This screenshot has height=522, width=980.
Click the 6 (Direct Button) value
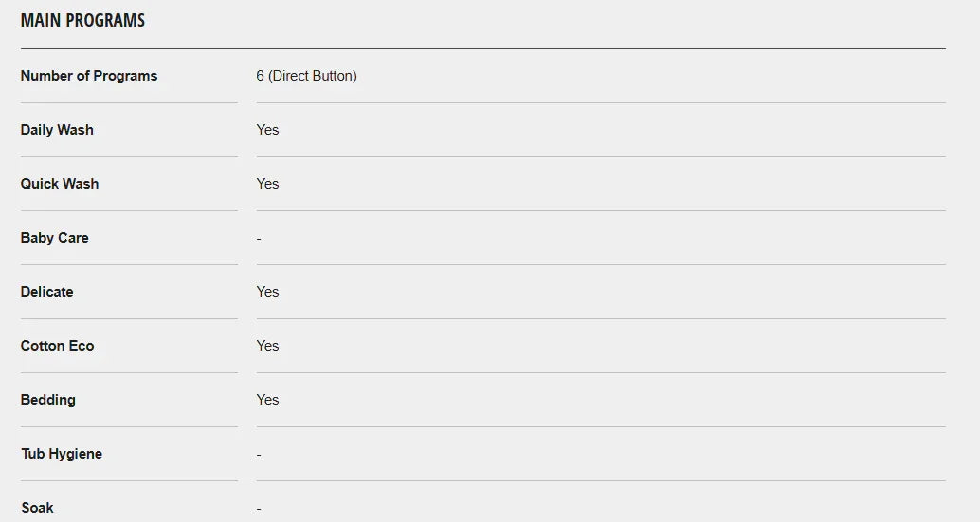[306, 76]
